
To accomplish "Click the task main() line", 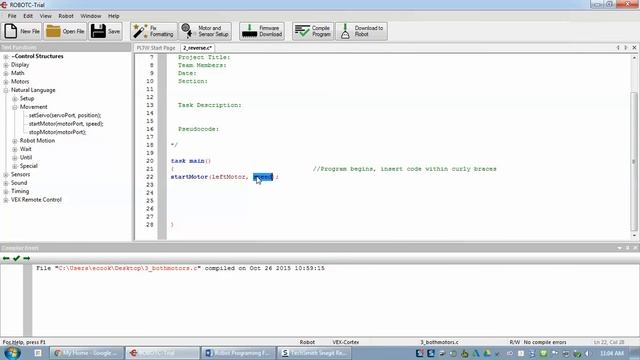I will (x=191, y=161).
